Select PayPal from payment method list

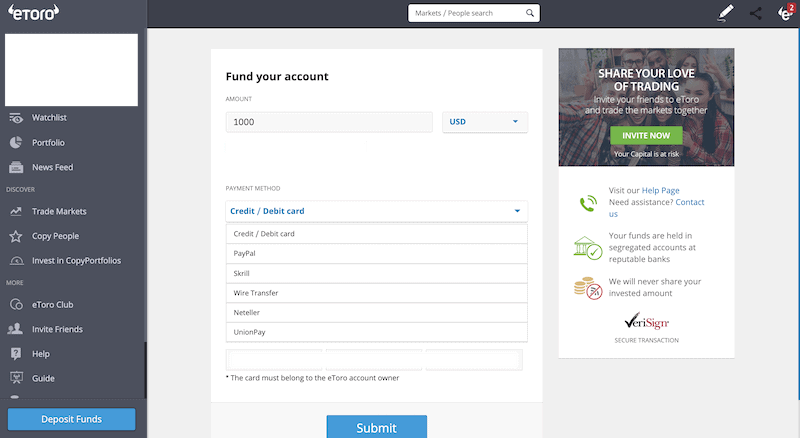click(377, 254)
